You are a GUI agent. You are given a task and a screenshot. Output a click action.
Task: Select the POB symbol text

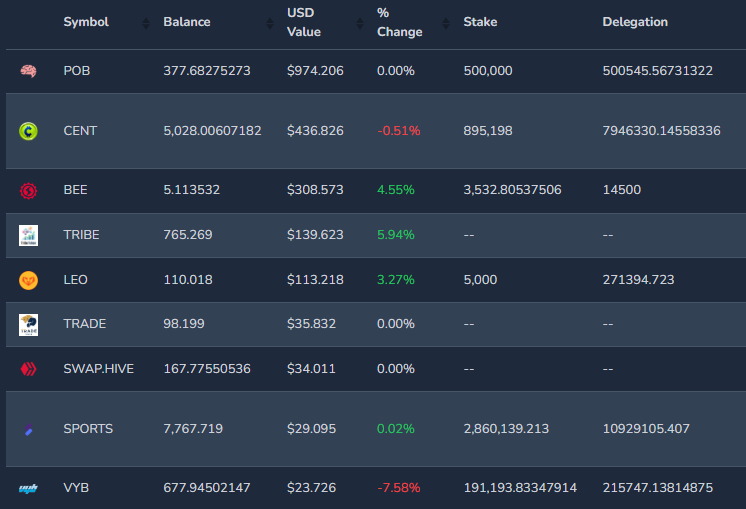[x=77, y=71]
